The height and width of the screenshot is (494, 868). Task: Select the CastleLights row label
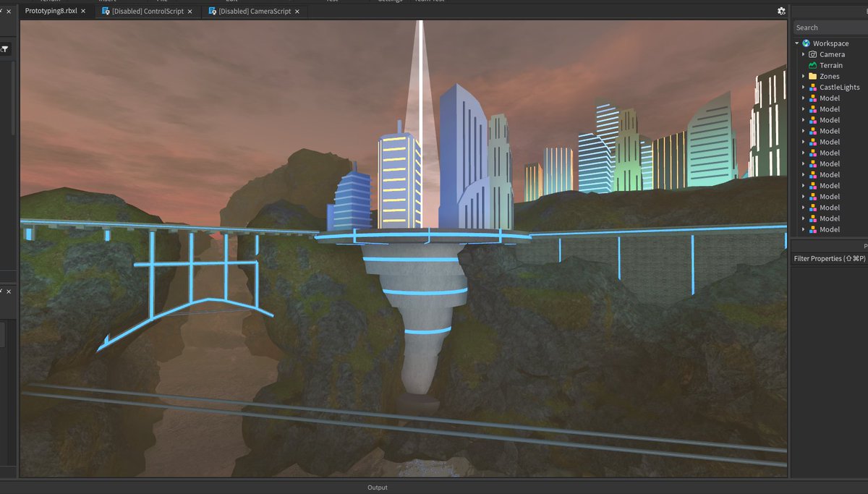(x=840, y=87)
